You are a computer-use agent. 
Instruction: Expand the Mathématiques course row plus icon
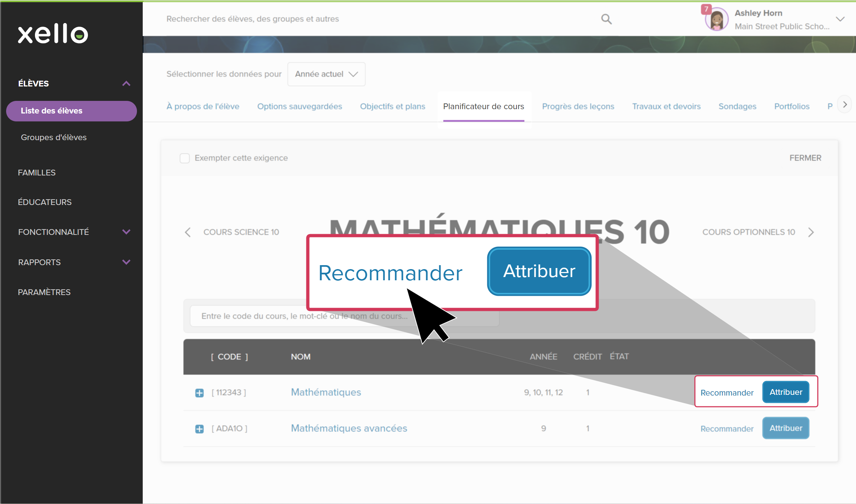(199, 393)
